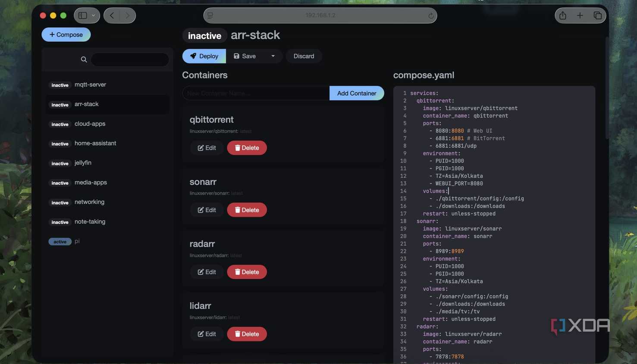Toggle Safari sidebar icon
The image size is (637, 364).
click(x=82, y=16)
